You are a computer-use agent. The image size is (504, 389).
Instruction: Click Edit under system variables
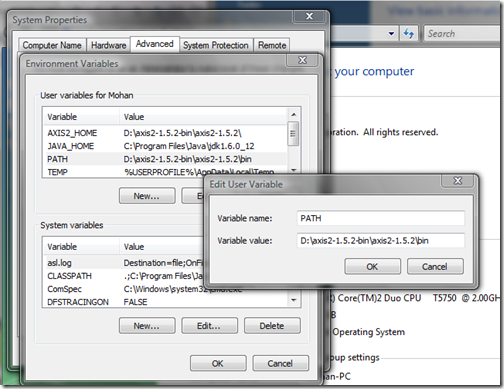point(209,326)
